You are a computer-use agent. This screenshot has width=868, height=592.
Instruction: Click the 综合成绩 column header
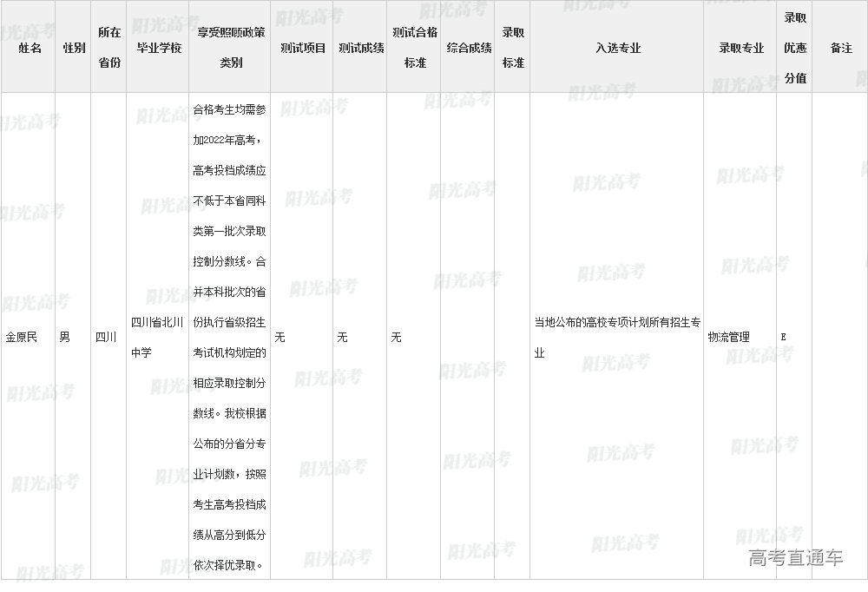469,49
